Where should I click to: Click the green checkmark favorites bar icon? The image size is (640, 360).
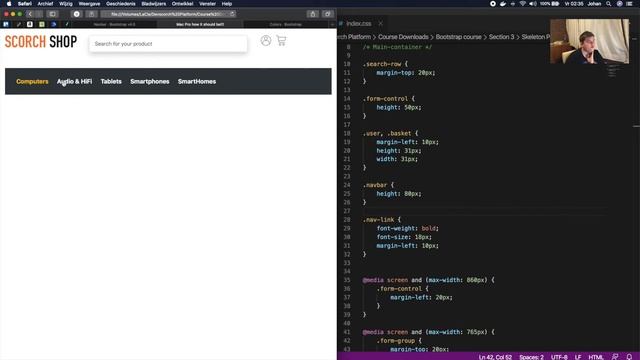67,24
